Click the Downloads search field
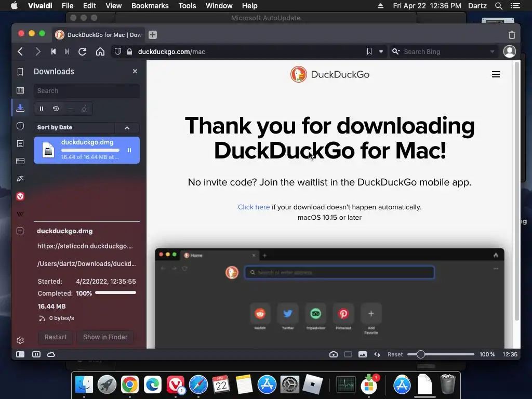 pyautogui.click(x=87, y=91)
